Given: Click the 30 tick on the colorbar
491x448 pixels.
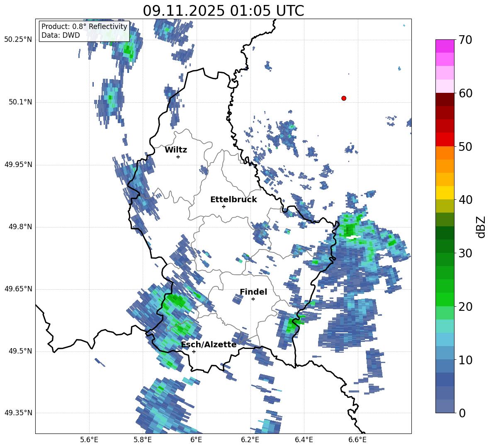Looking at the screenshot, I should [465, 253].
